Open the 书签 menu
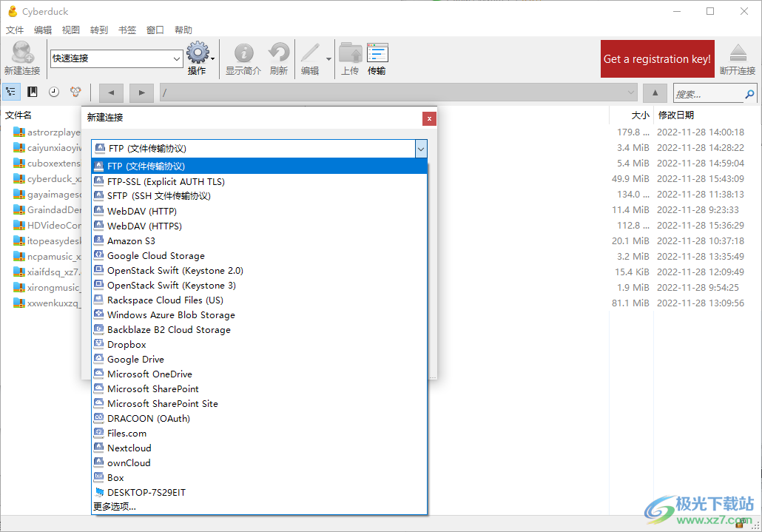 point(126,30)
